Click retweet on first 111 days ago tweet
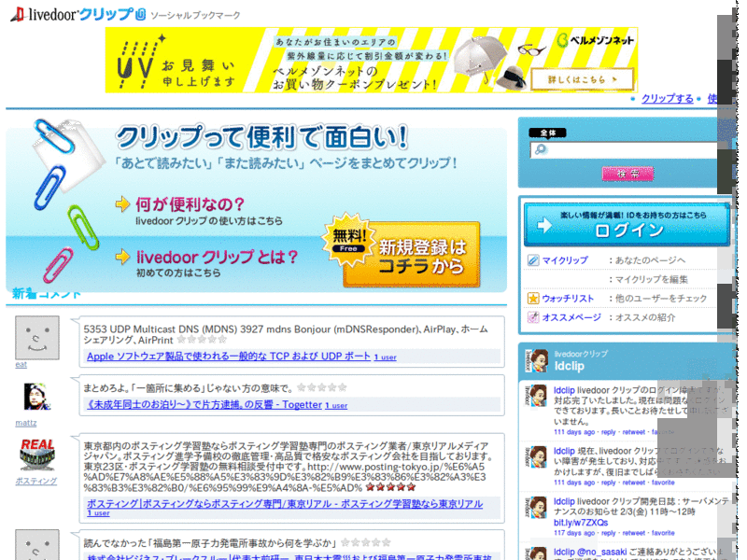Image resolution: width=747 pixels, height=560 pixels. click(634, 432)
